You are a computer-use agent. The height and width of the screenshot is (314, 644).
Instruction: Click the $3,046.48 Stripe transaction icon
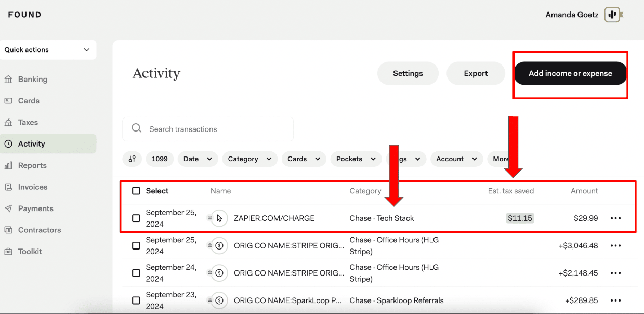pyautogui.click(x=219, y=246)
